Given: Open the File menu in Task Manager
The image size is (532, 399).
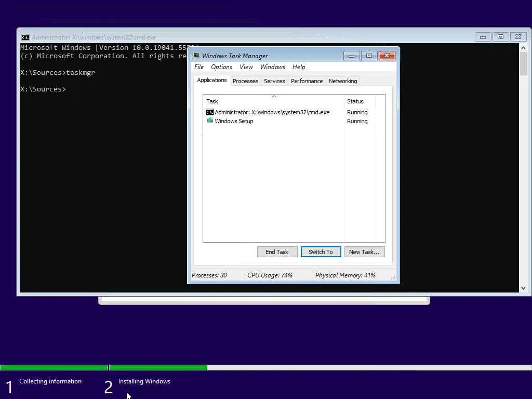Looking at the screenshot, I should pyautogui.click(x=199, y=67).
